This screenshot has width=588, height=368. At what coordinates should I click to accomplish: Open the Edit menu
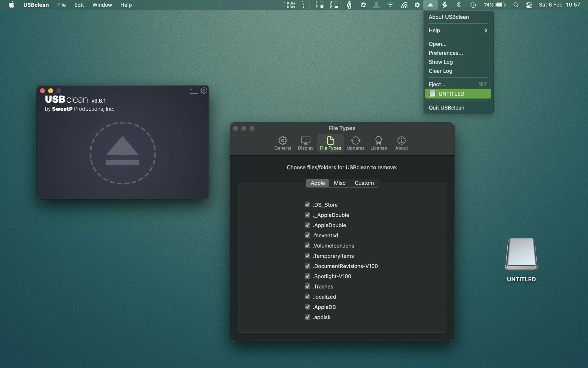tap(79, 5)
